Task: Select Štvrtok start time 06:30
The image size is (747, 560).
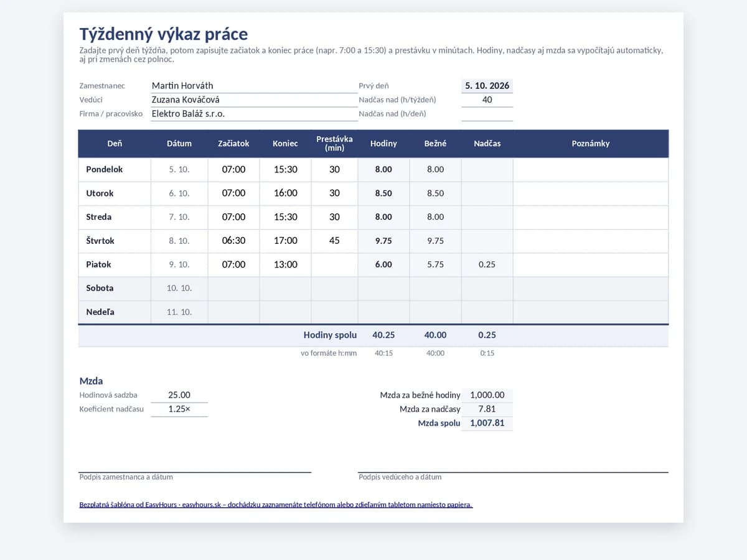Action: 233,241
